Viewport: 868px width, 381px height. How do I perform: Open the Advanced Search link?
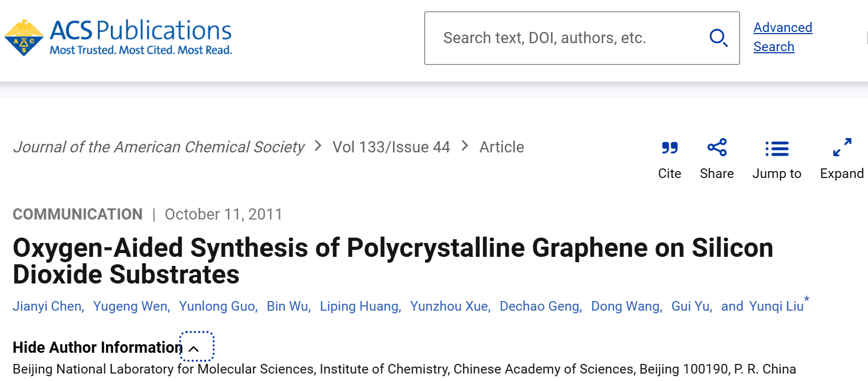[x=782, y=37]
